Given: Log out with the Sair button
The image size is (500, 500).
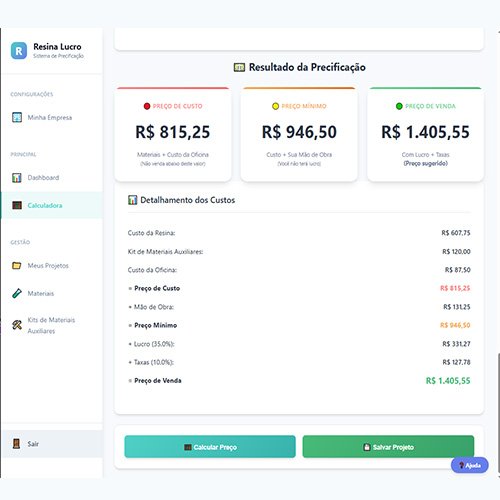Looking at the screenshot, I should point(52,444).
